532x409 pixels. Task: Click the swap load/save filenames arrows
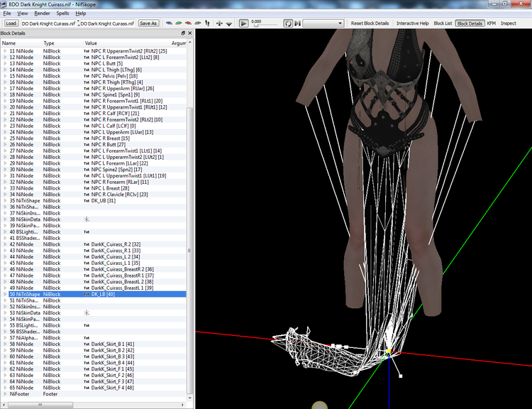click(x=78, y=23)
